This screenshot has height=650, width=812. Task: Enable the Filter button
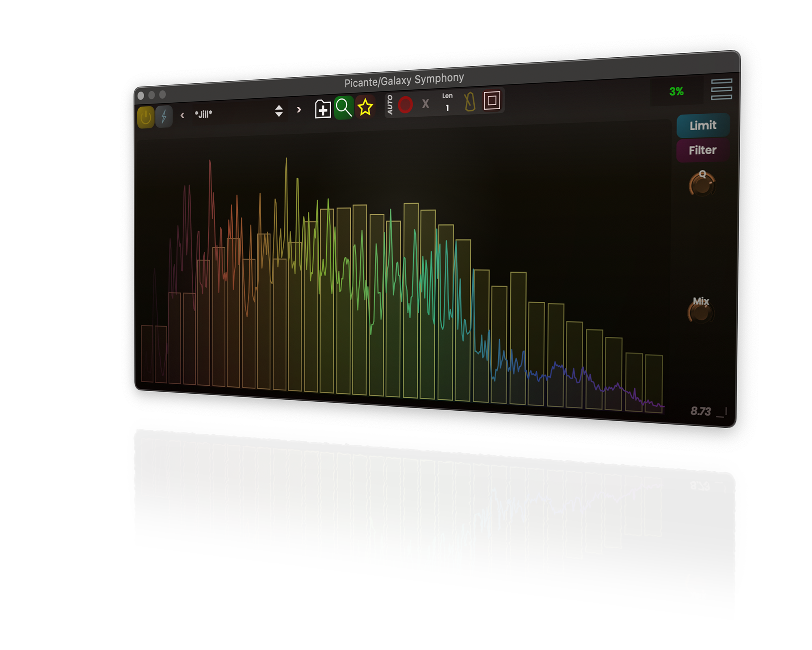[x=702, y=150]
